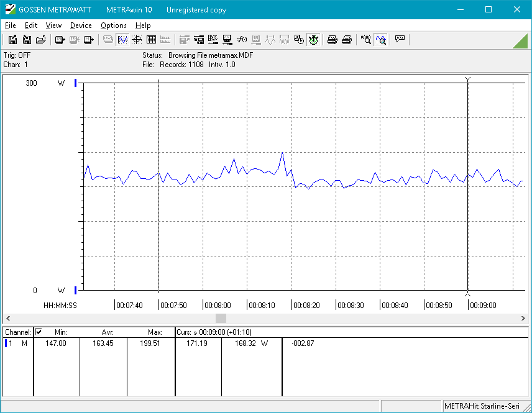Switch to the Y-t waveform graph view

(122, 40)
